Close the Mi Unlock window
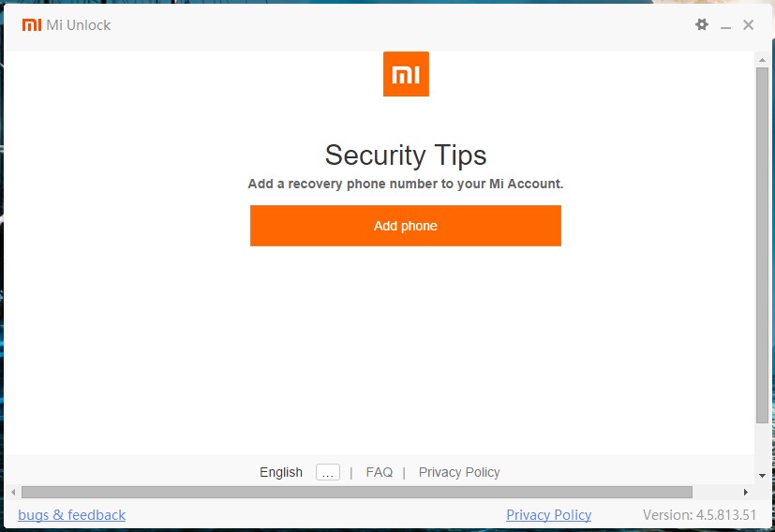The width and height of the screenshot is (775, 532). (748, 25)
